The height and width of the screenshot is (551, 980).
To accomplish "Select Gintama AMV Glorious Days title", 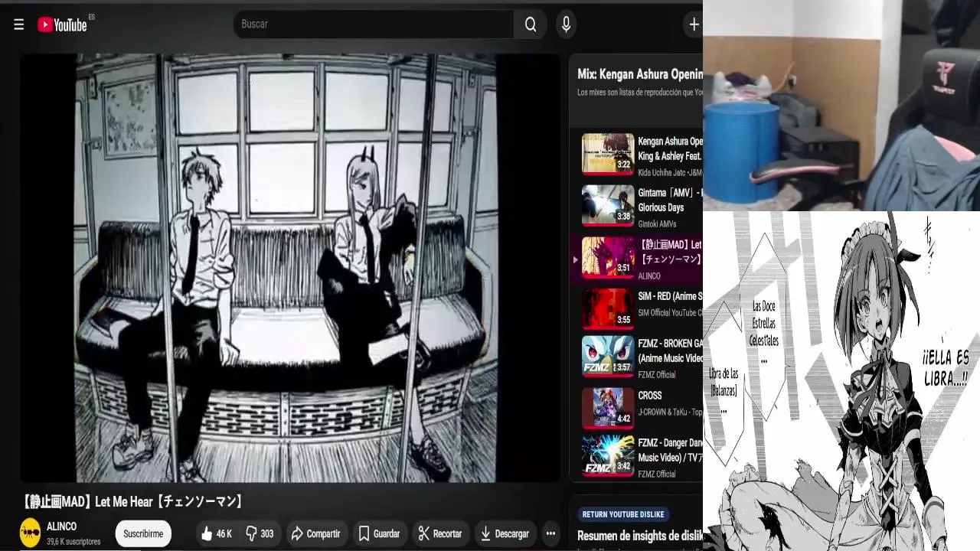I will pyautogui.click(x=670, y=200).
